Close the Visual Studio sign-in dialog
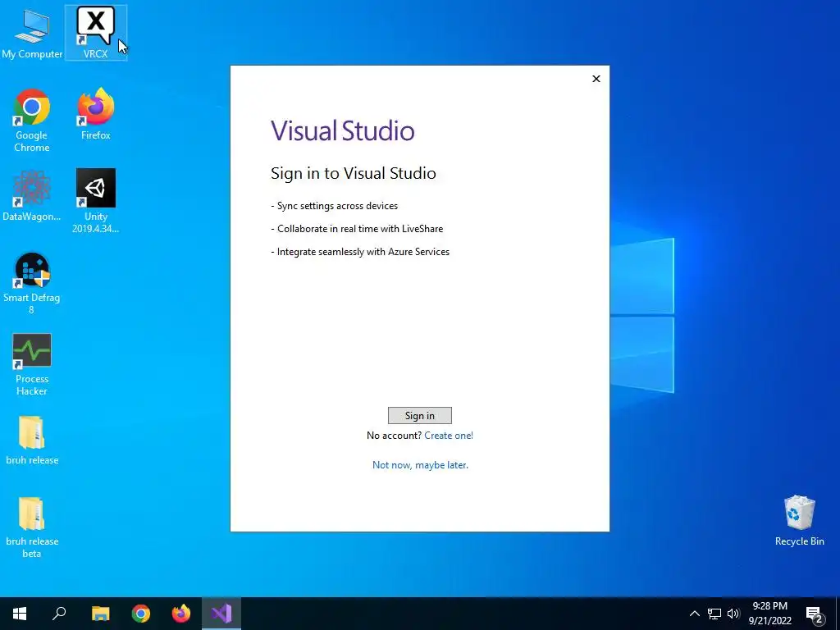The height and width of the screenshot is (630, 840). 596,79
